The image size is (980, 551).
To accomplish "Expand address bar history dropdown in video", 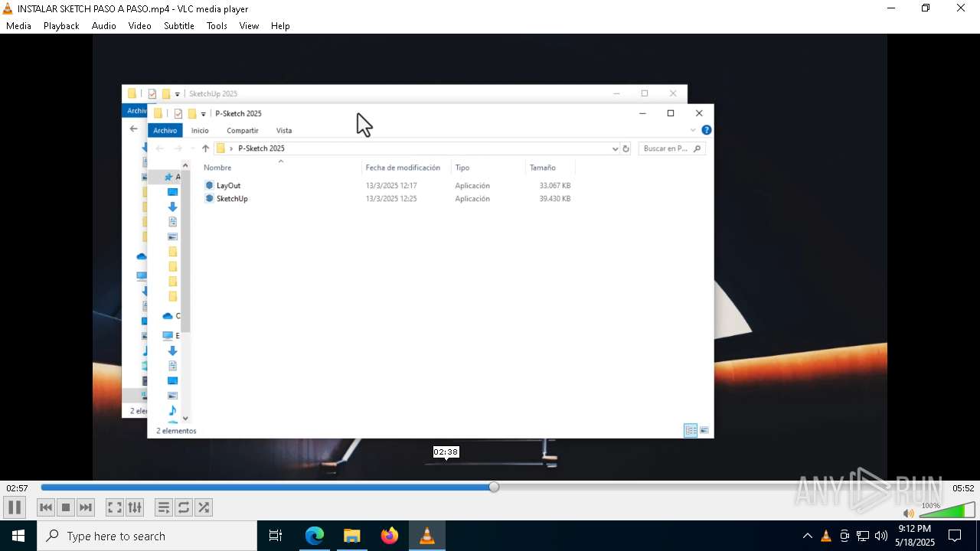I will pos(615,148).
